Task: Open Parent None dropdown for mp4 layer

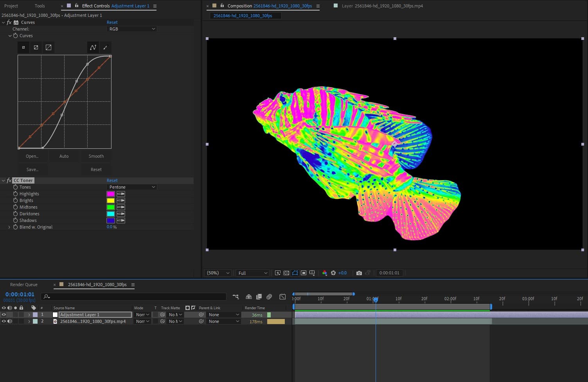Action: click(224, 321)
